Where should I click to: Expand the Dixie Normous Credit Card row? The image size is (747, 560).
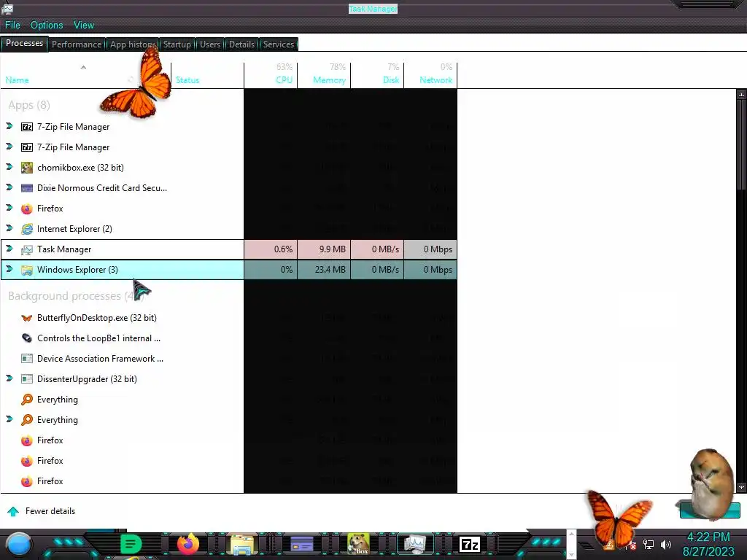[9, 187]
